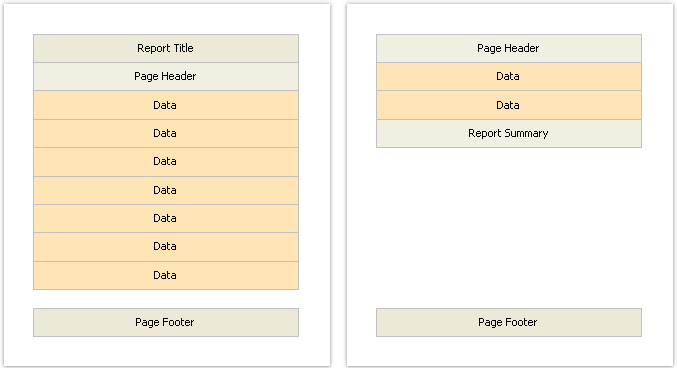Viewport: 677px width, 370px height.
Task: Click the Page Footer band on right page
Action: (x=509, y=323)
